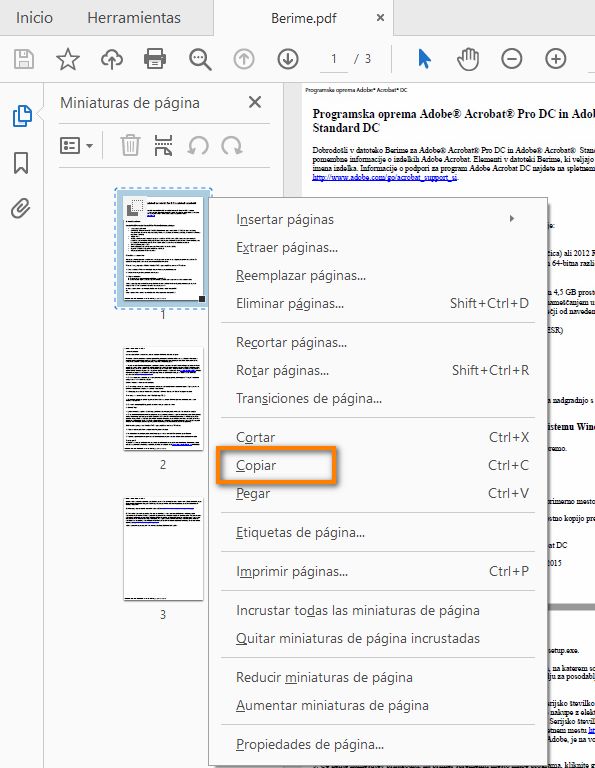Rotate pages clockwise icon
Image resolution: width=595 pixels, height=768 pixels.
click(232, 145)
